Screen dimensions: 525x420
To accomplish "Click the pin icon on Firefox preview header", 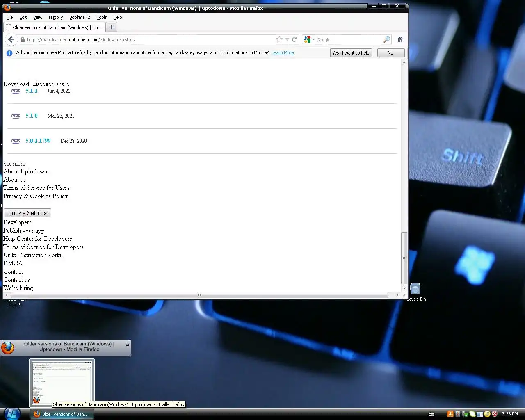I will 127,345.
